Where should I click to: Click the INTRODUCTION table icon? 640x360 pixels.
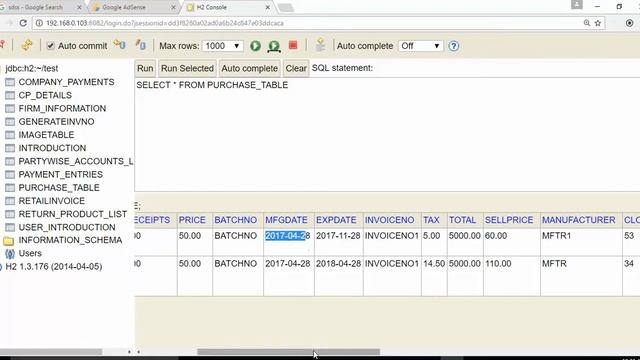[10, 148]
